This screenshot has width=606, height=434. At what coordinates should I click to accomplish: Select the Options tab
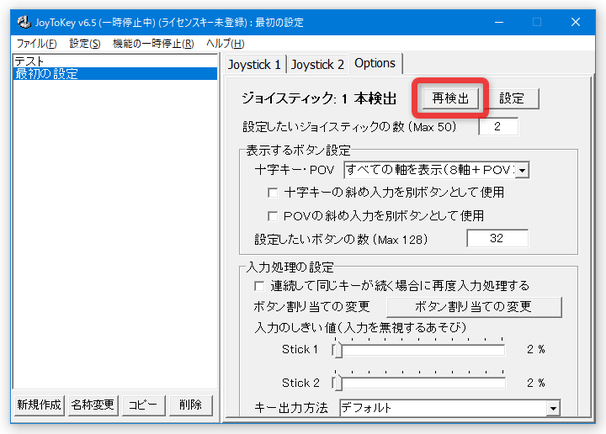point(375,63)
